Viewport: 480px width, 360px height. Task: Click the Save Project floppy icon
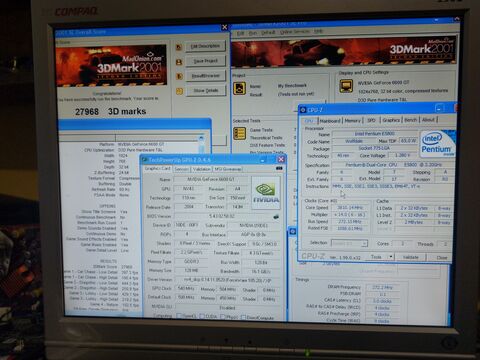[x=179, y=62]
